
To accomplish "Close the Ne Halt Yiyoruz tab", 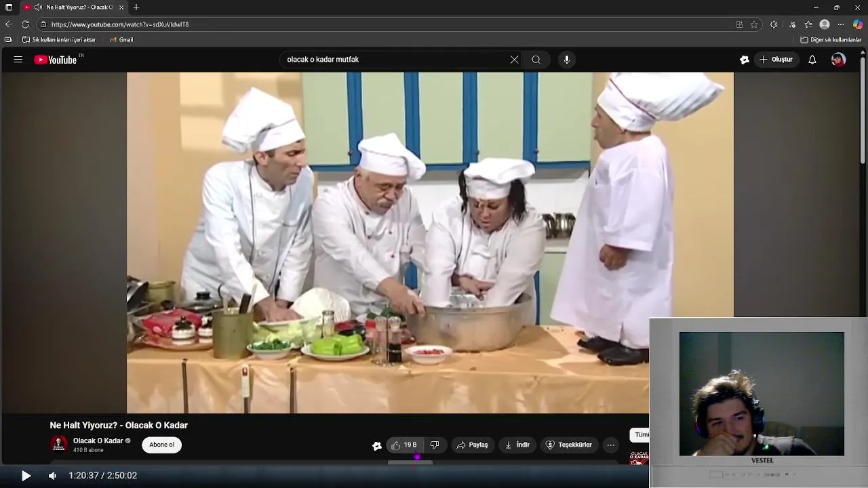I will 121,7.
